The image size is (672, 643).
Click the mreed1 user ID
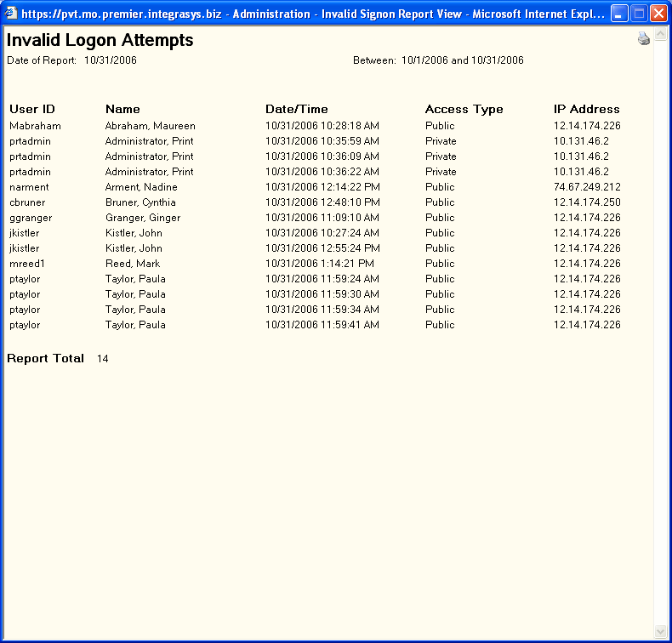(27, 264)
